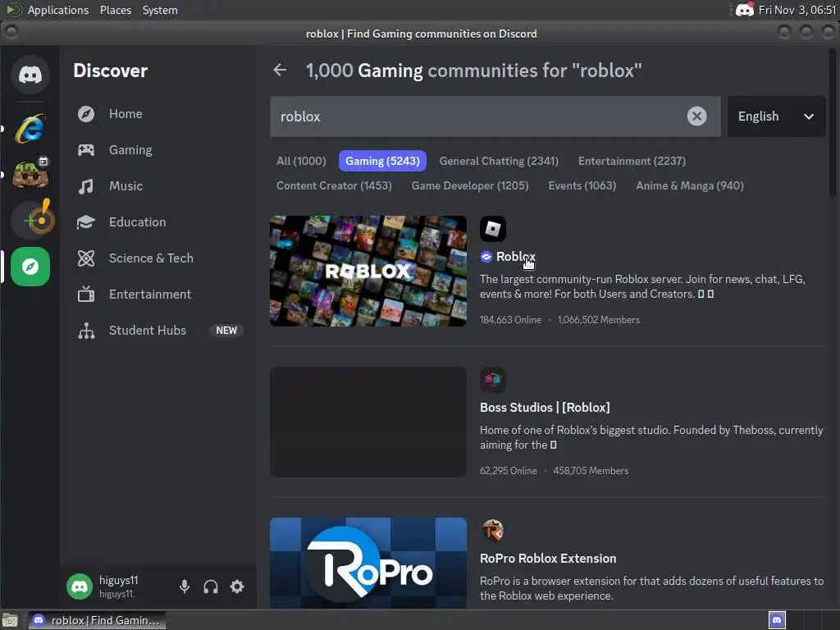Clear the roblox search text
This screenshot has height=630, width=840.
click(696, 116)
